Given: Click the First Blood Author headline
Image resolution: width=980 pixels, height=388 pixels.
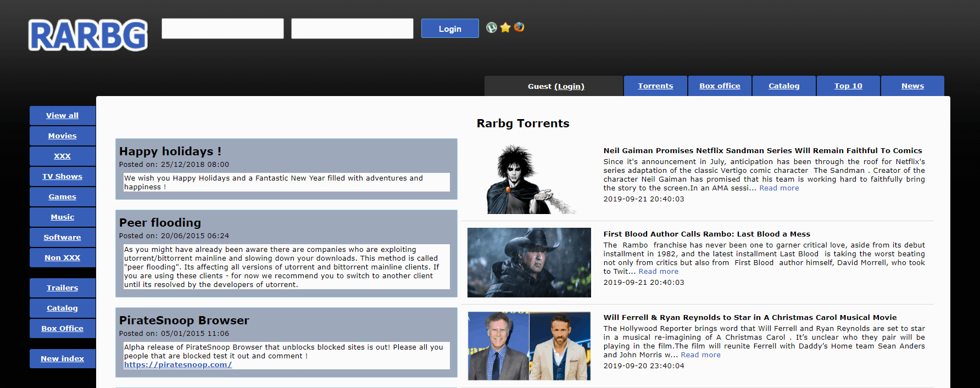Looking at the screenshot, I should 706,234.
